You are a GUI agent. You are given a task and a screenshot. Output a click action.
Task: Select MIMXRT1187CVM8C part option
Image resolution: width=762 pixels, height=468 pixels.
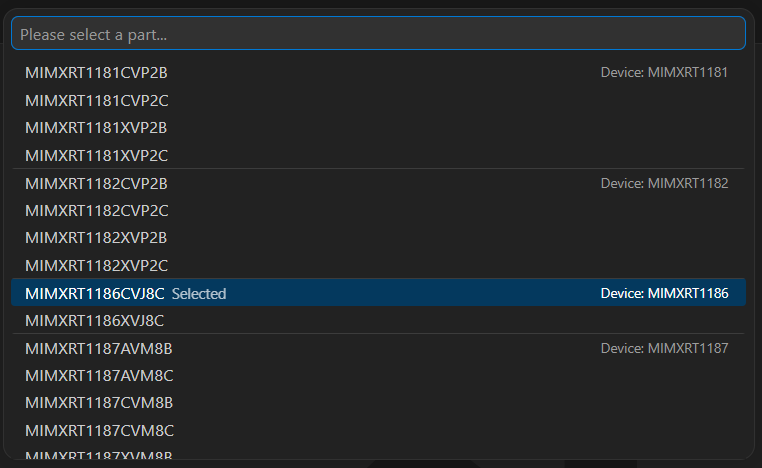click(x=99, y=430)
